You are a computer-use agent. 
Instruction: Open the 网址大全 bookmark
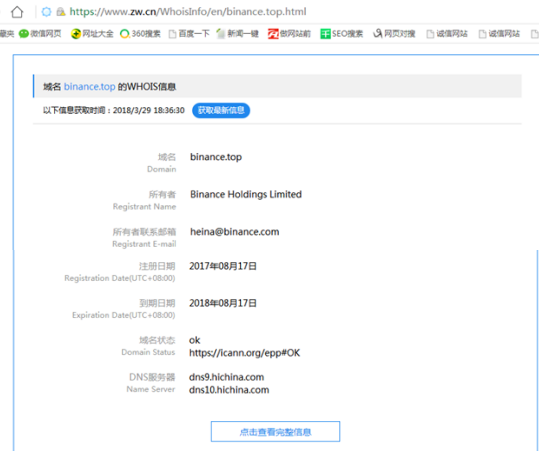tap(92, 34)
